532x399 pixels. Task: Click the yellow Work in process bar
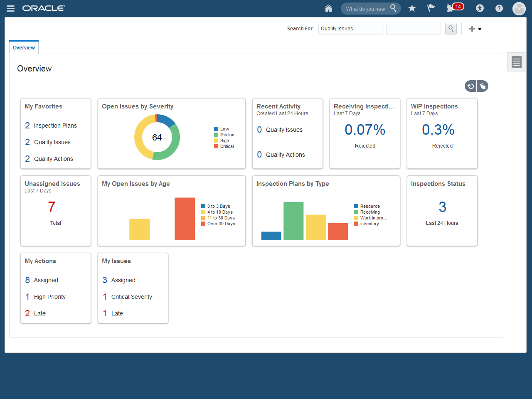[316, 227]
